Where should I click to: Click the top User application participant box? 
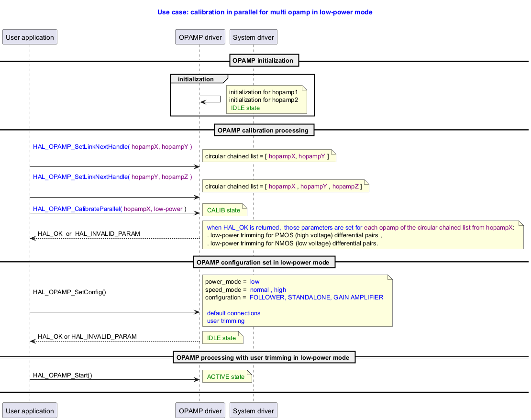[x=30, y=37]
